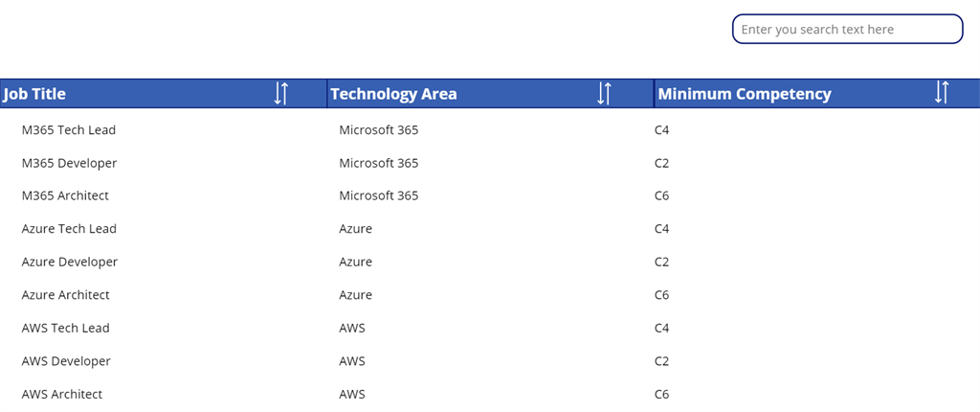Click C4 competency for M365 Tech Lead
Screen dimensions: 980x412
[661, 129]
